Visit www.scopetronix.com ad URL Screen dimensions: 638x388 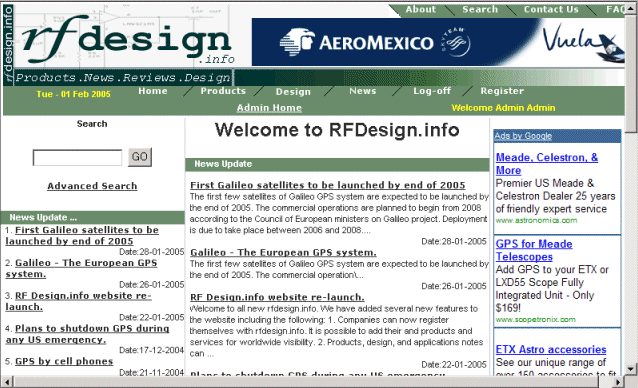pos(535,320)
